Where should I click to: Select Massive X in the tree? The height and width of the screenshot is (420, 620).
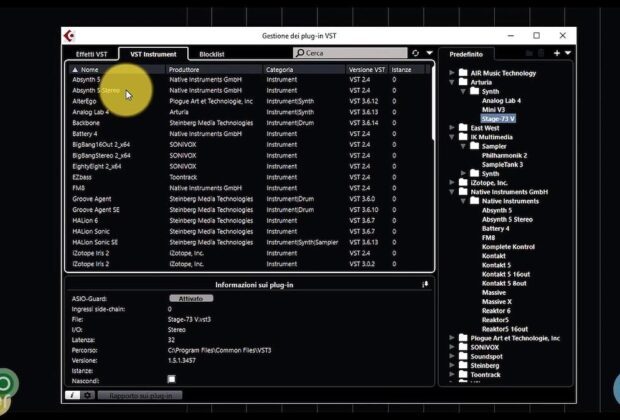(497, 301)
